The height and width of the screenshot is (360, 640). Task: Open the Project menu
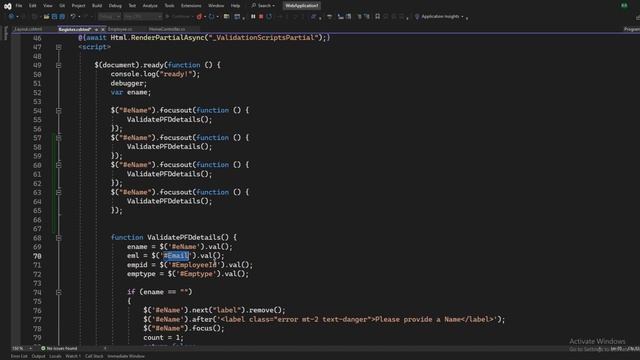(x=78, y=6)
